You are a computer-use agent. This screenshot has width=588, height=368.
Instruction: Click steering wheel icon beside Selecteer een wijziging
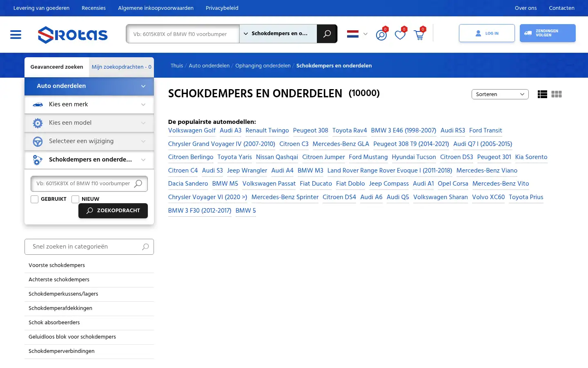[38, 141]
